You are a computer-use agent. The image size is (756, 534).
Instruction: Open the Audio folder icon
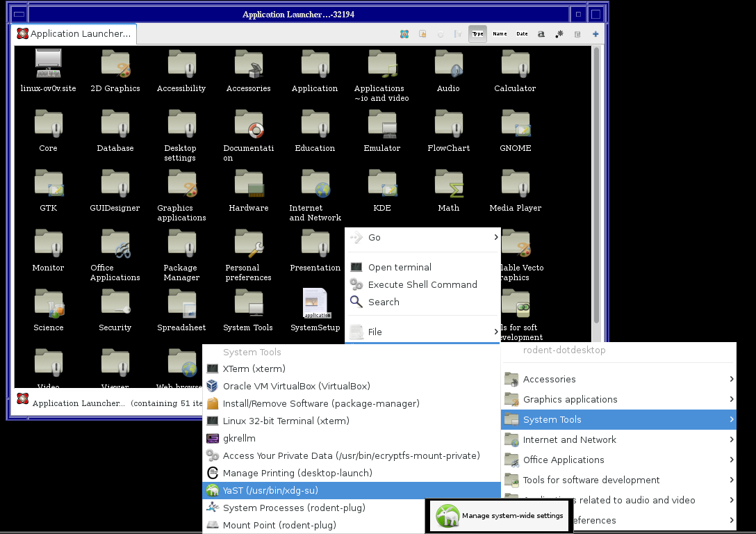tap(448, 64)
